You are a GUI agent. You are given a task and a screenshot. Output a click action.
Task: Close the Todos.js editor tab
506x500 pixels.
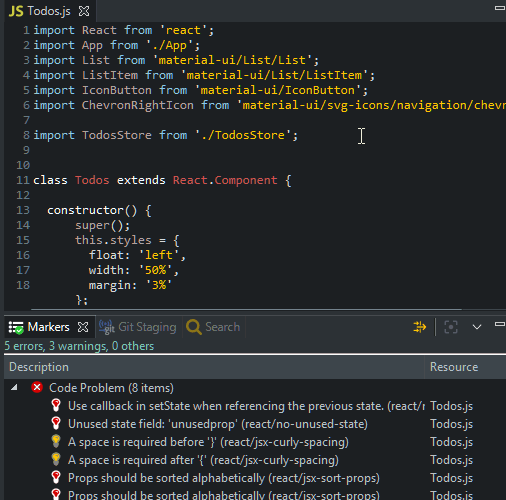(84, 11)
